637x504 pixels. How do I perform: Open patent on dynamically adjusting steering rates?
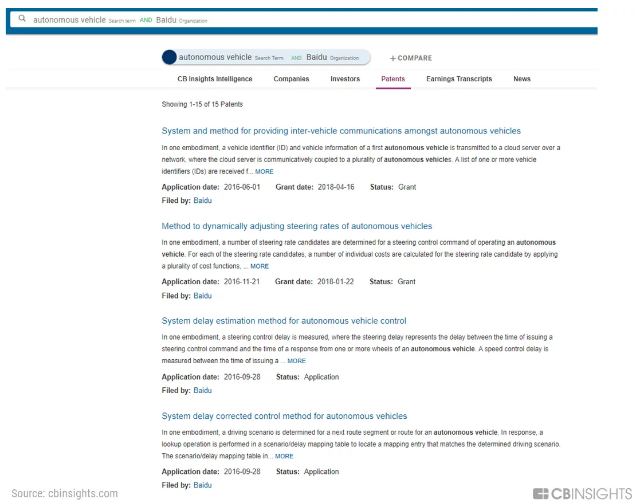coord(297,226)
